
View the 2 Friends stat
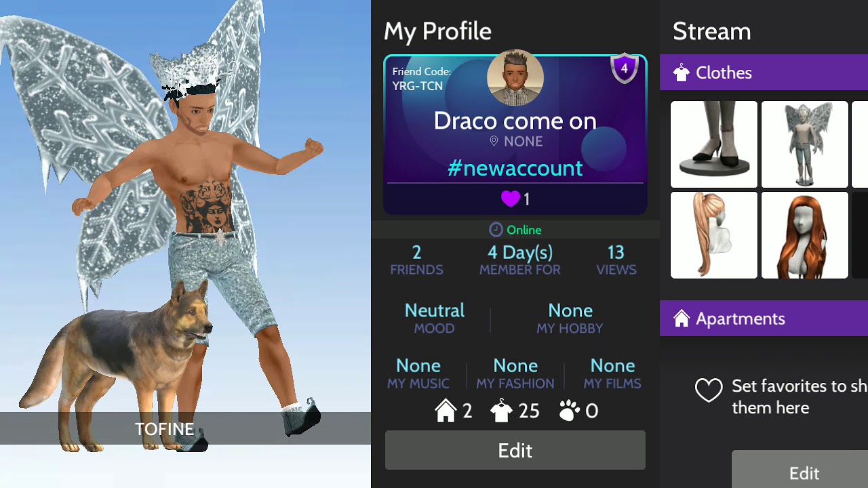(416, 260)
